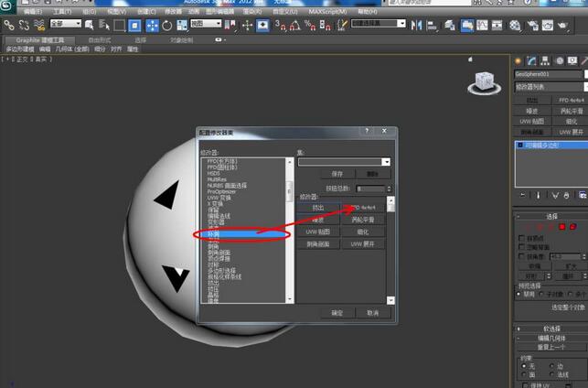Select the Select Object tool in the toolbar
This screenshot has width=588, height=388.
click(135, 25)
